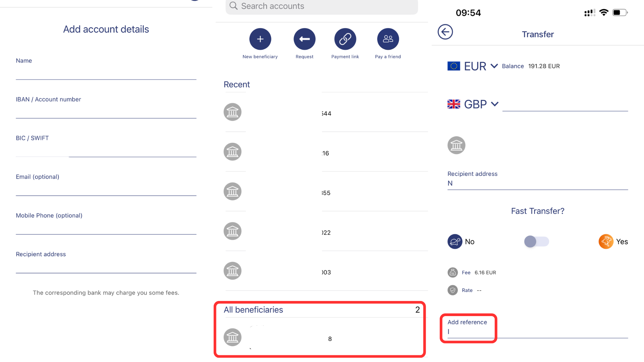Screen dimensions: 644x362
Task: Tap the Pay a friend icon
Action: click(388, 39)
